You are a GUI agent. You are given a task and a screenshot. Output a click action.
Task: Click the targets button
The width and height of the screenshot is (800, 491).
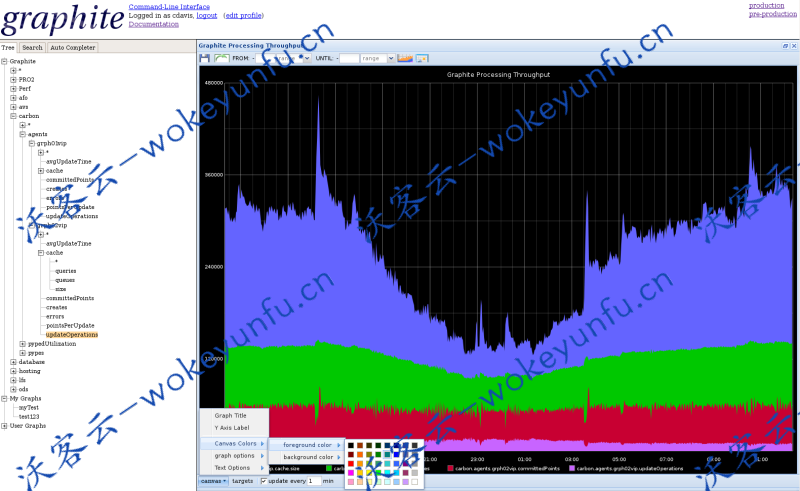point(242,481)
